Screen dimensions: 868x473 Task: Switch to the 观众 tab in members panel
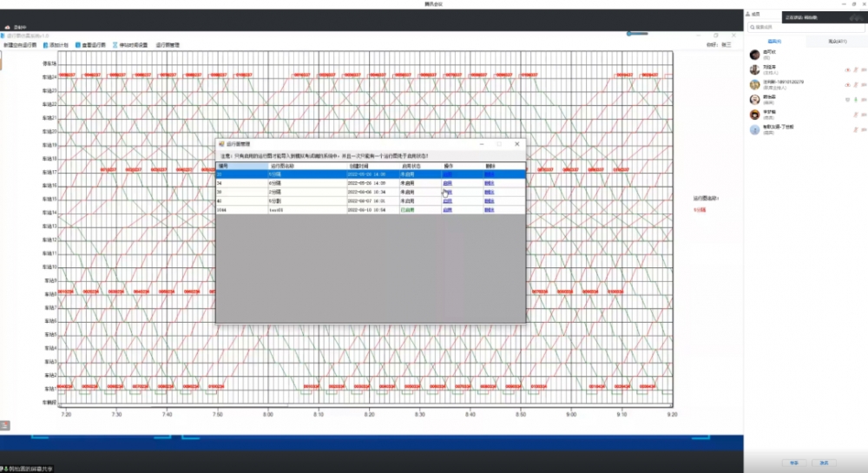tap(837, 41)
